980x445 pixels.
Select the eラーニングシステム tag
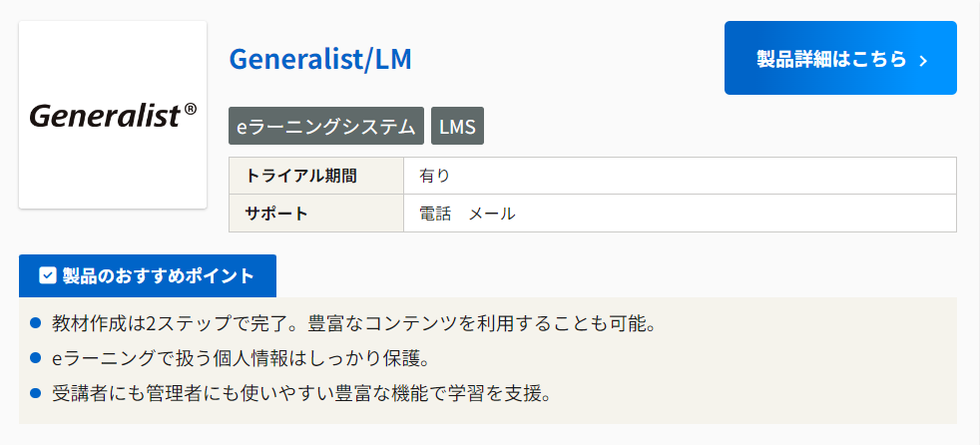point(326,126)
